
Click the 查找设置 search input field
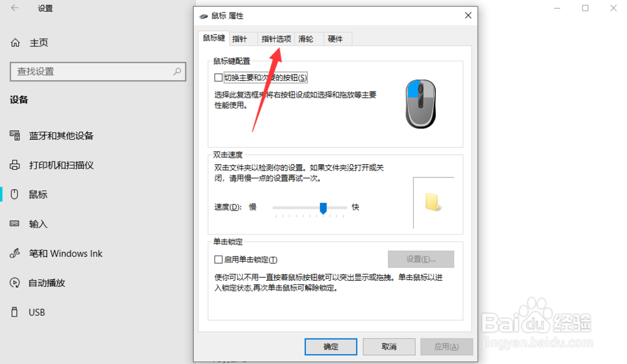click(x=98, y=71)
